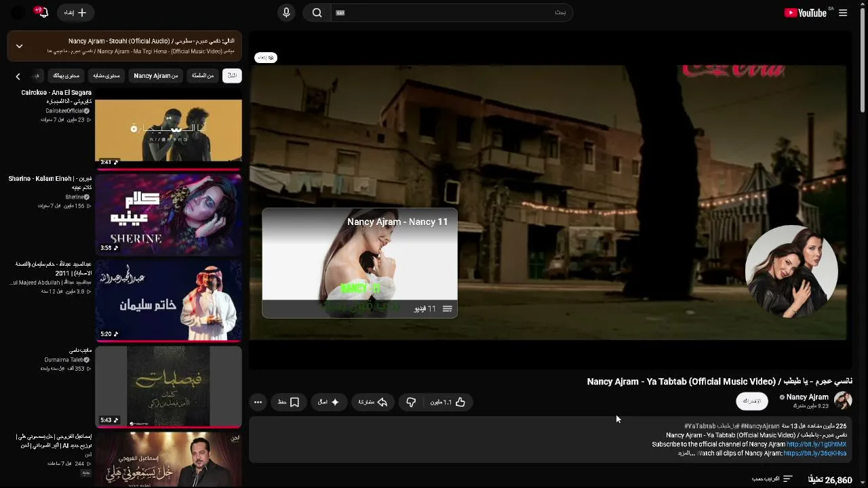The width and height of the screenshot is (868, 488).
Task: Click Sherine channel name under title
Action: tap(75, 197)
